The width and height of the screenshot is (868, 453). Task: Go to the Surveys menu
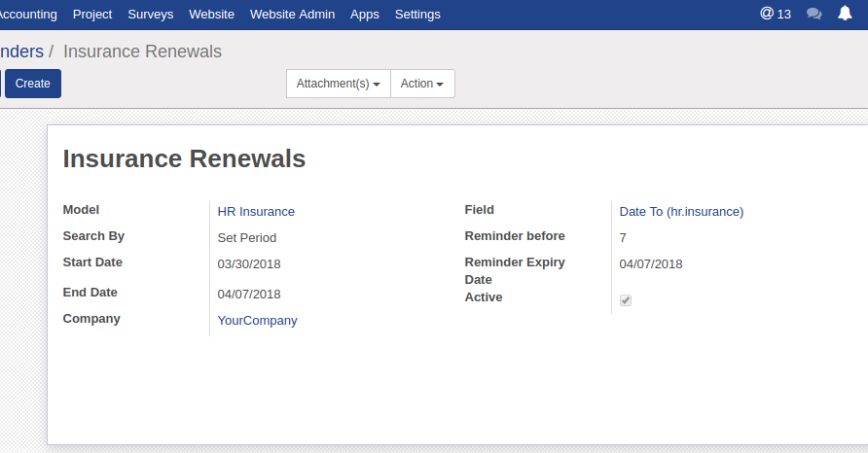click(151, 15)
